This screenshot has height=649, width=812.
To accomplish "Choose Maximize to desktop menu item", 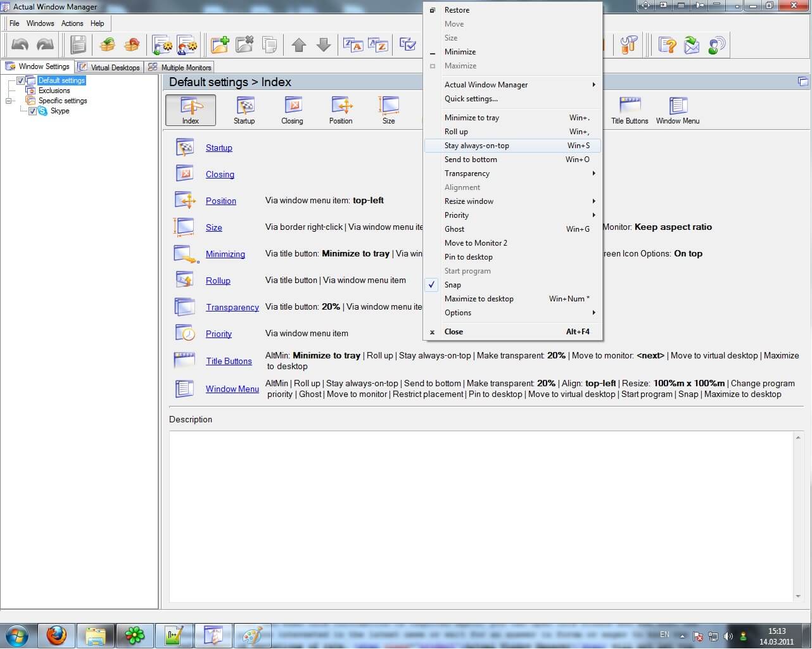I will point(512,299).
